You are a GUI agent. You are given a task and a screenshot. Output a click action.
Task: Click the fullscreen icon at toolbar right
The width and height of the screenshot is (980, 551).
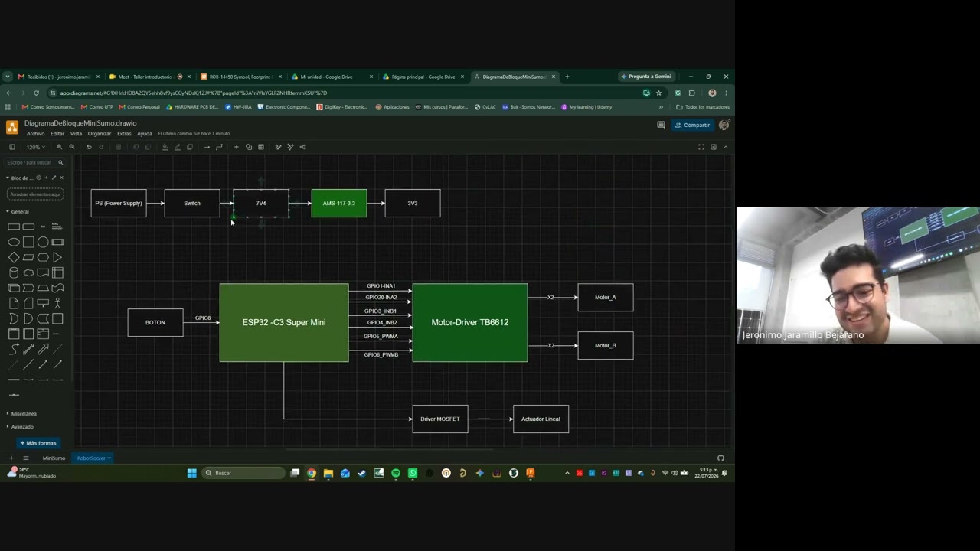[x=701, y=147]
